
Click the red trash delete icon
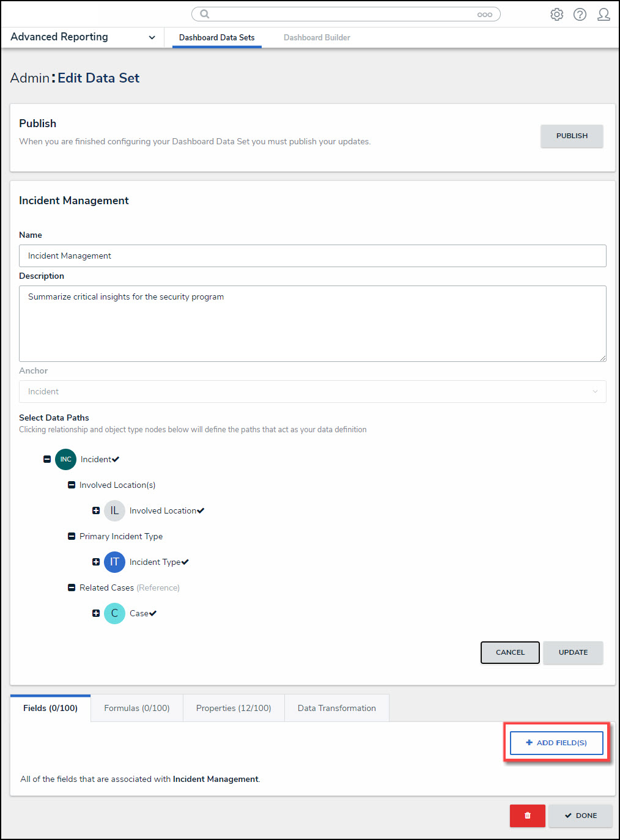[527, 816]
